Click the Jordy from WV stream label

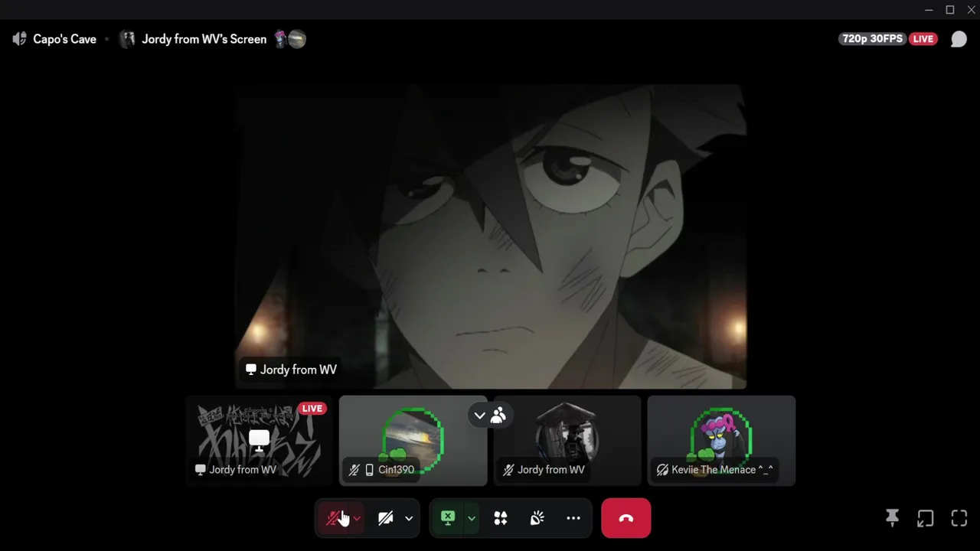click(291, 370)
